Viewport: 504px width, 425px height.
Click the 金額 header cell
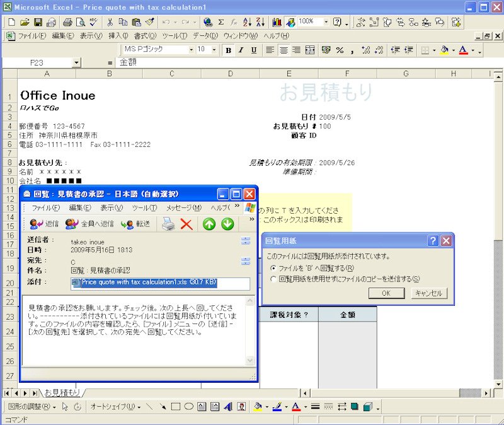pyautogui.click(x=348, y=315)
